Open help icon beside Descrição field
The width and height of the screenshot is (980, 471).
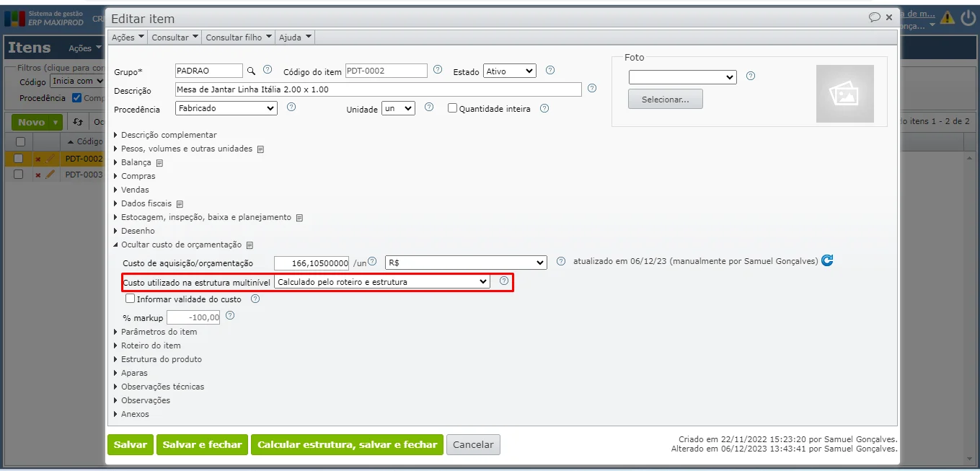(592, 88)
